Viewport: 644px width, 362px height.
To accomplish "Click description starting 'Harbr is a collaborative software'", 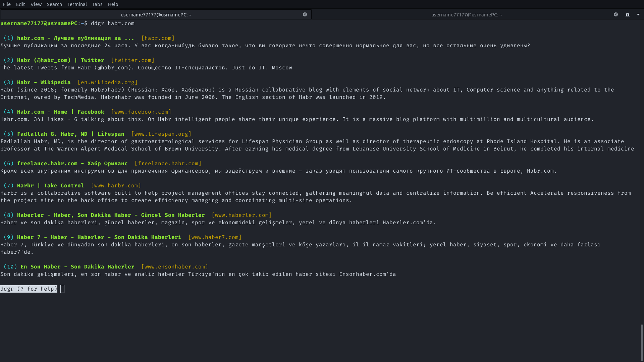I will point(316,197).
